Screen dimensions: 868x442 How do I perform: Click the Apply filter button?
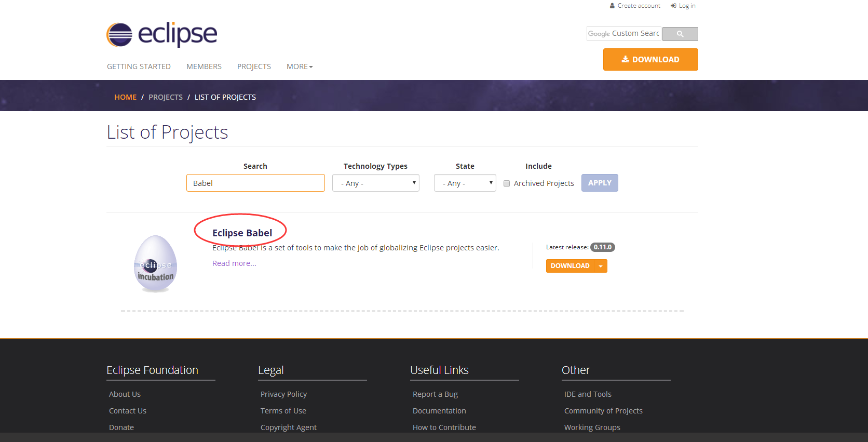tap(600, 183)
